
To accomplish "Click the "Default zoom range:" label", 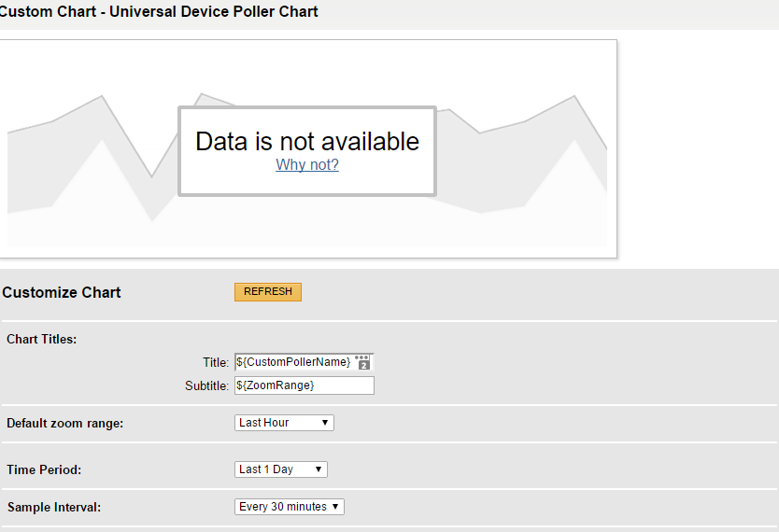I will [65, 424].
